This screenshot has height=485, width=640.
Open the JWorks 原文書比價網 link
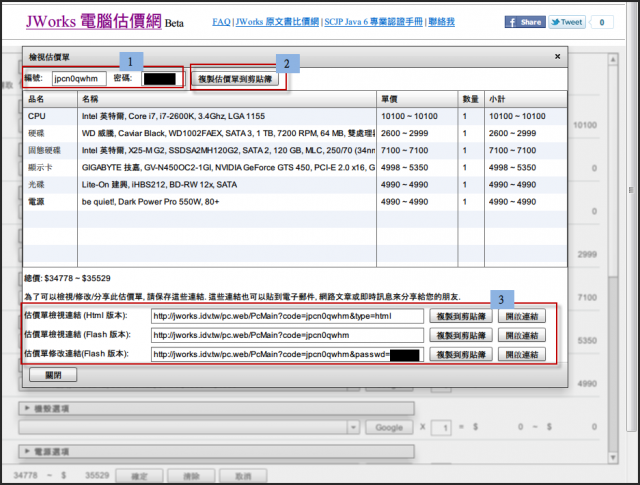pos(277,22)
